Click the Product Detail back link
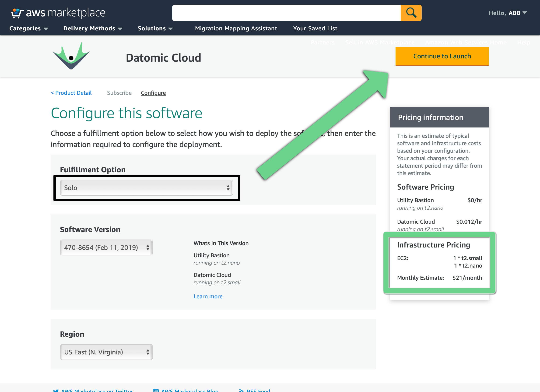 (x=71, y=93)
